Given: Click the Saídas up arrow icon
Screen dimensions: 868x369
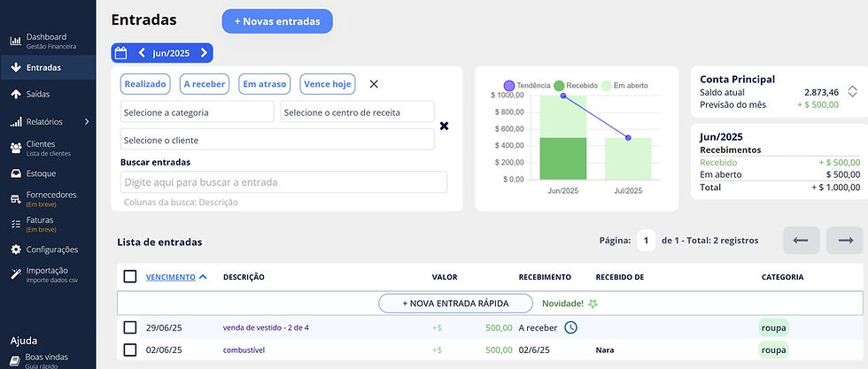Looking at the screenshot, I should coord(16,94).
